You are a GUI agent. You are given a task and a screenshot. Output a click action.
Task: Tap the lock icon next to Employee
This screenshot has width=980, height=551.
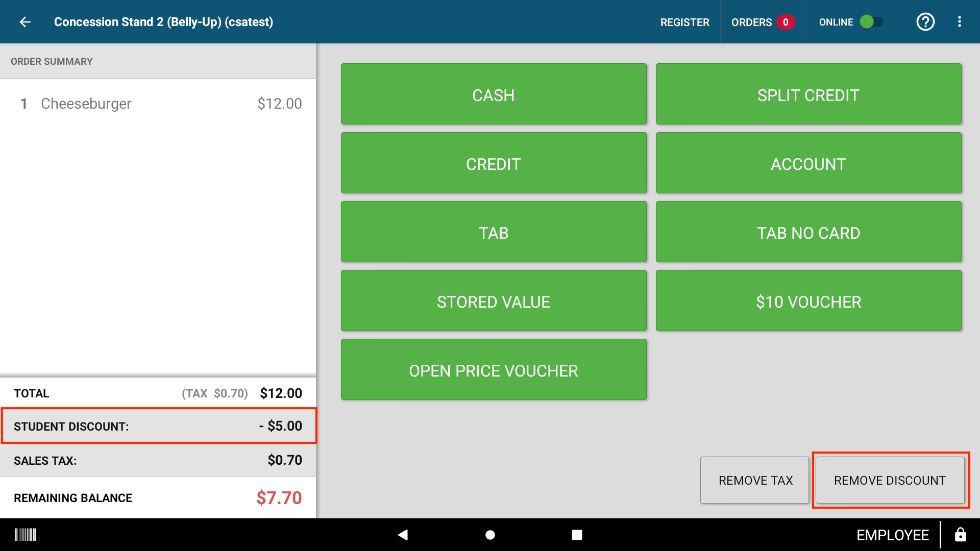point(960,535)
